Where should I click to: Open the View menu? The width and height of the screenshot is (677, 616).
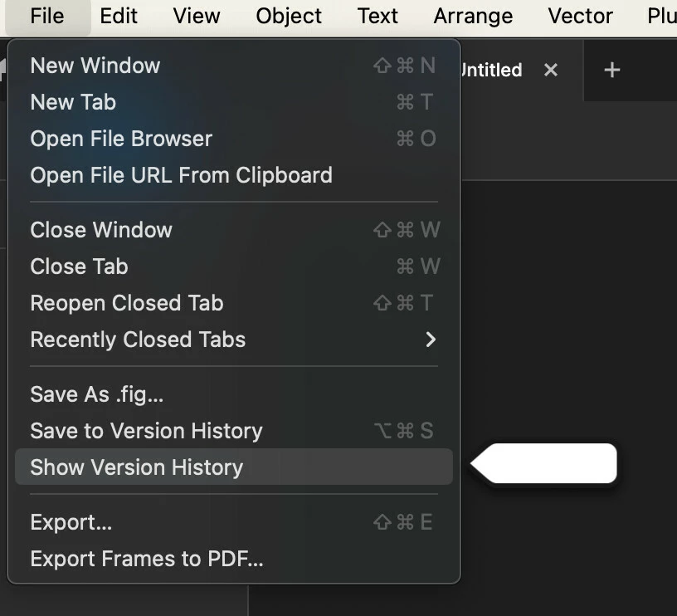click(x=197, y=17)
